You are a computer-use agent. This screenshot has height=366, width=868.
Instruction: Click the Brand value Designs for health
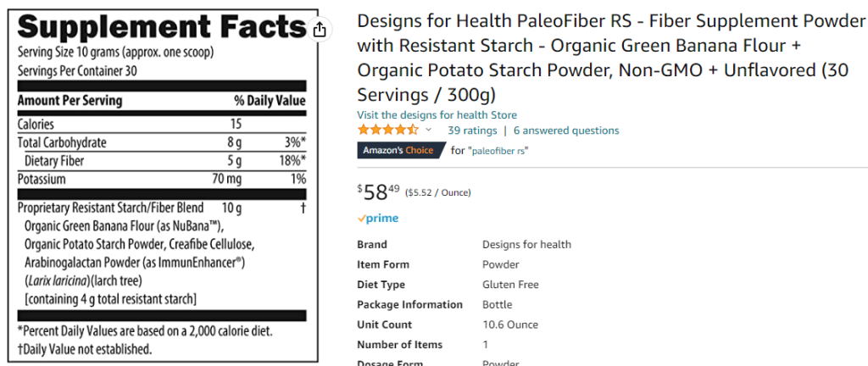(526, 244)
